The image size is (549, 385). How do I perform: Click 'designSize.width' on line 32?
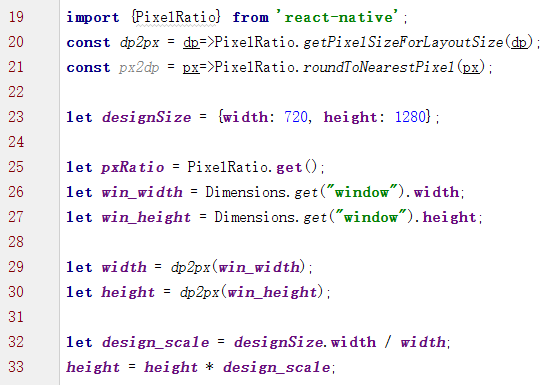coord(305,342)
